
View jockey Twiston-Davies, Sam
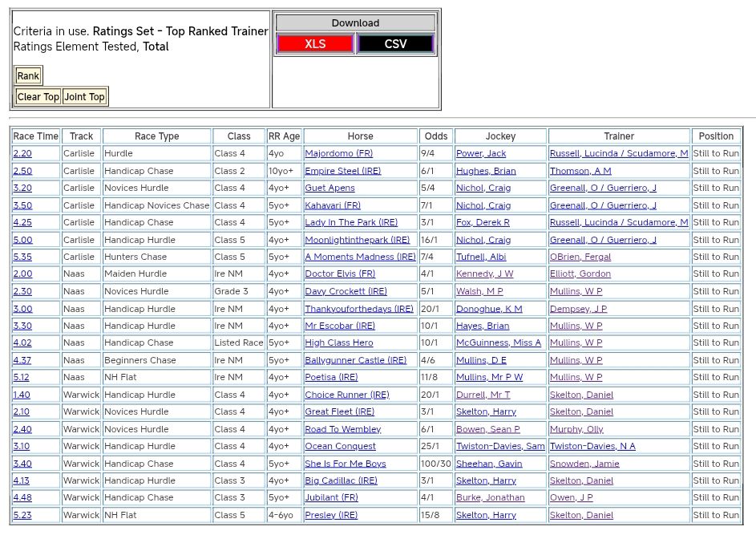tap(500, 446)
